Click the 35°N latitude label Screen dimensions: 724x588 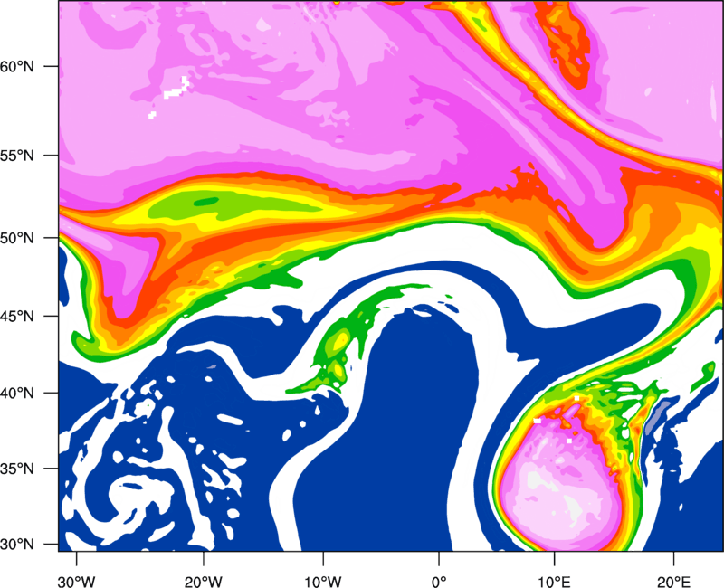tap(17, 469)
